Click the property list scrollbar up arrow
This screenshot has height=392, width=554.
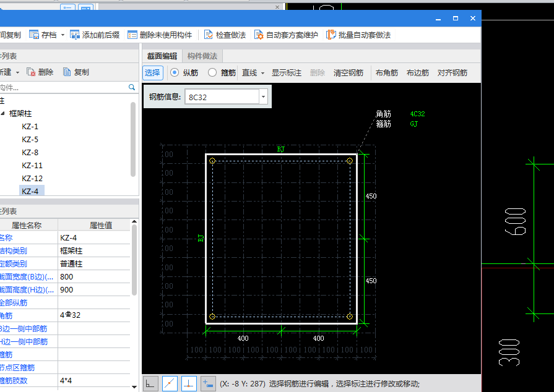(134, 221)
